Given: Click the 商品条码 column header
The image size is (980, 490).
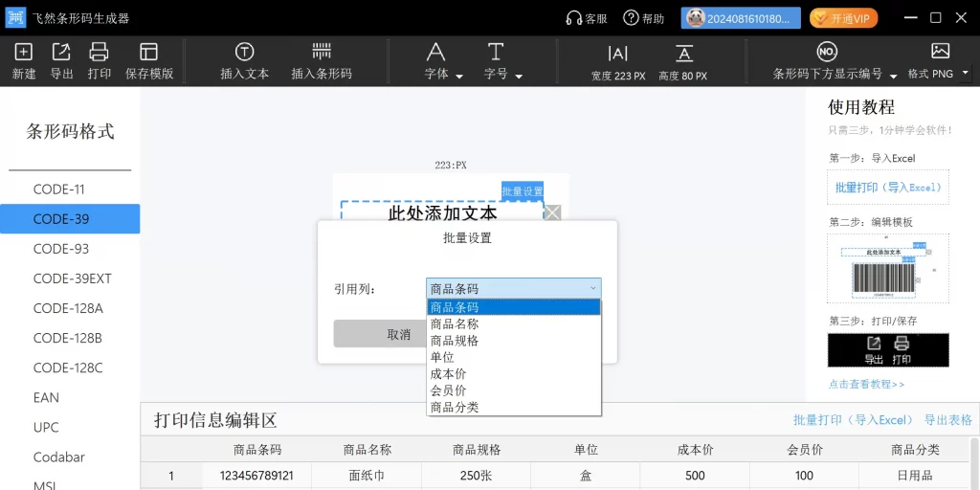Looking at the screenshot, I should click(x=257, y=450).
